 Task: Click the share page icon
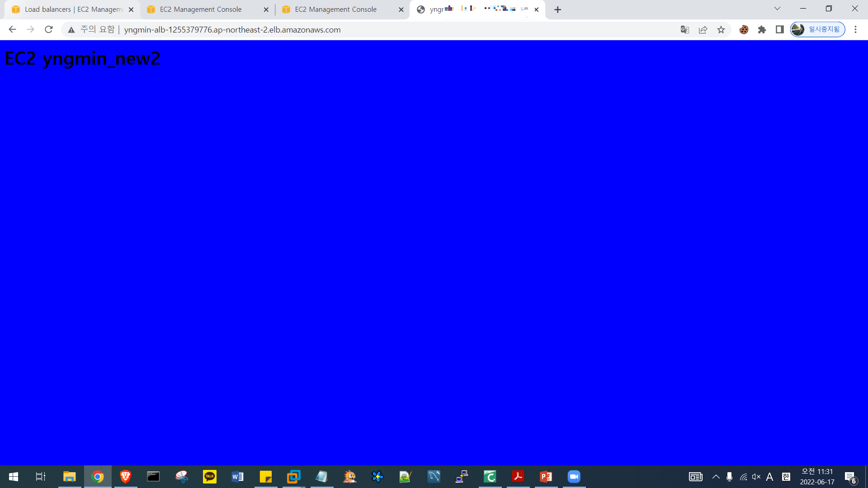(703, 30)
